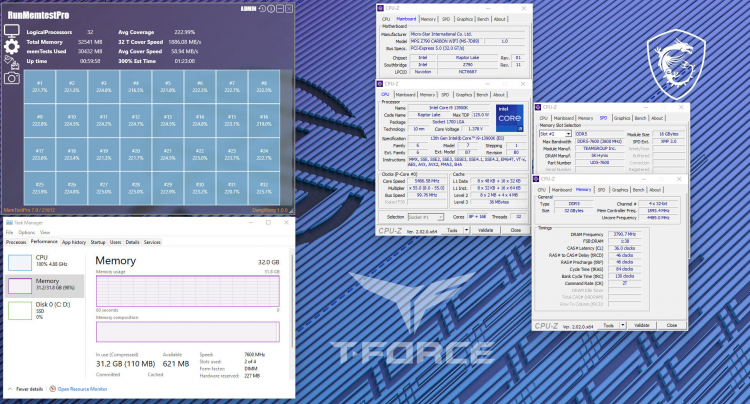
Task: Click the paint bucket theme icon in RunMemtestPro
Action: click(x=12, y=62)
